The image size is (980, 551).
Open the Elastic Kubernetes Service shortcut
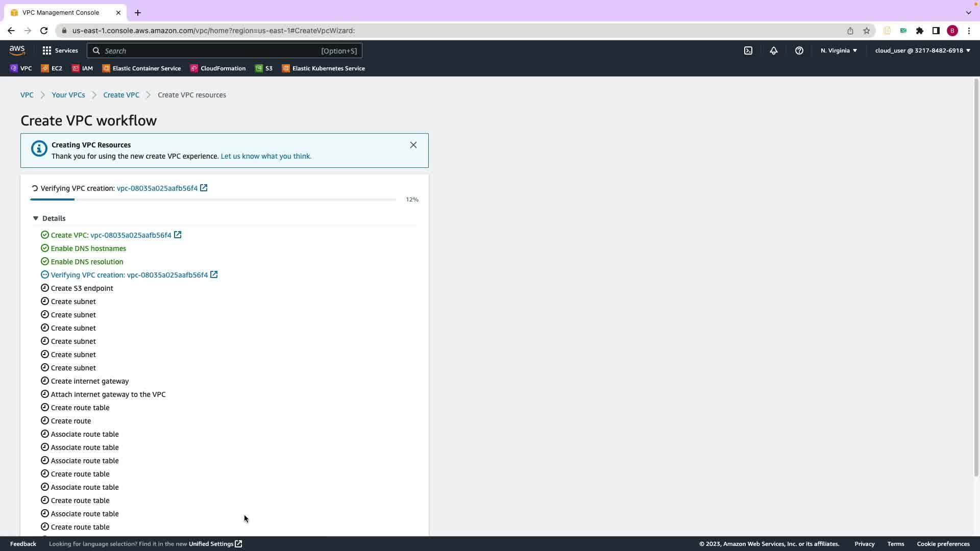324,68
